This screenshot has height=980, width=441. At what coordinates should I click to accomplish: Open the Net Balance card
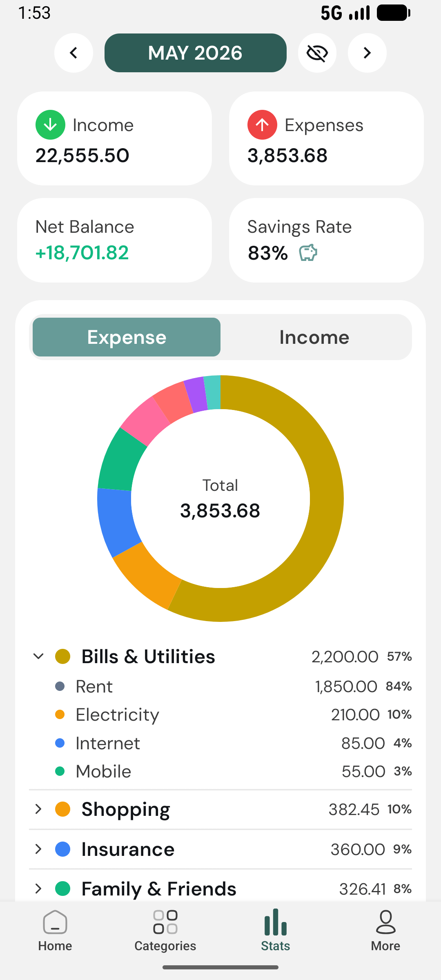coord(114,240)
